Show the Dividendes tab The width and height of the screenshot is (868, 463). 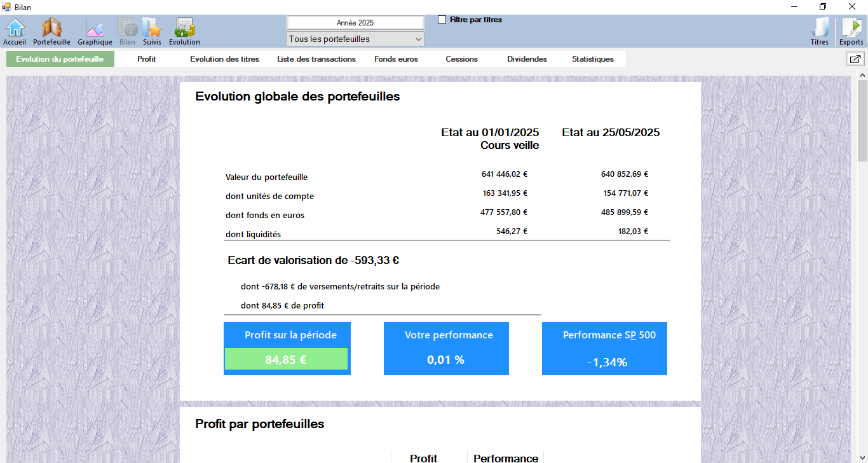[527, 59]
